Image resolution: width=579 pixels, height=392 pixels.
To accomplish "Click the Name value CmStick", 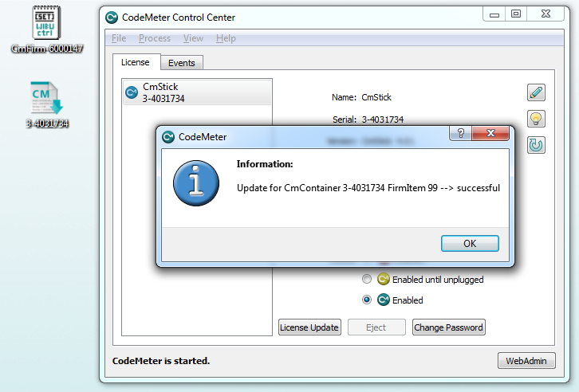I will point(376,97).
